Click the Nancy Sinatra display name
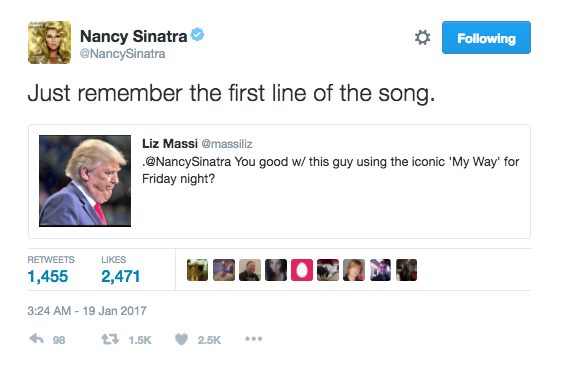The image size is (561, 370). point(133,36)
